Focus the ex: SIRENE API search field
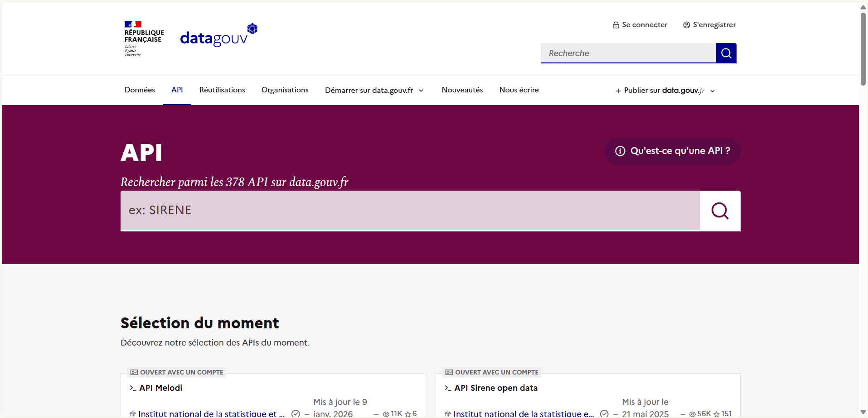868x418 pixels. (x=410, y=211)
